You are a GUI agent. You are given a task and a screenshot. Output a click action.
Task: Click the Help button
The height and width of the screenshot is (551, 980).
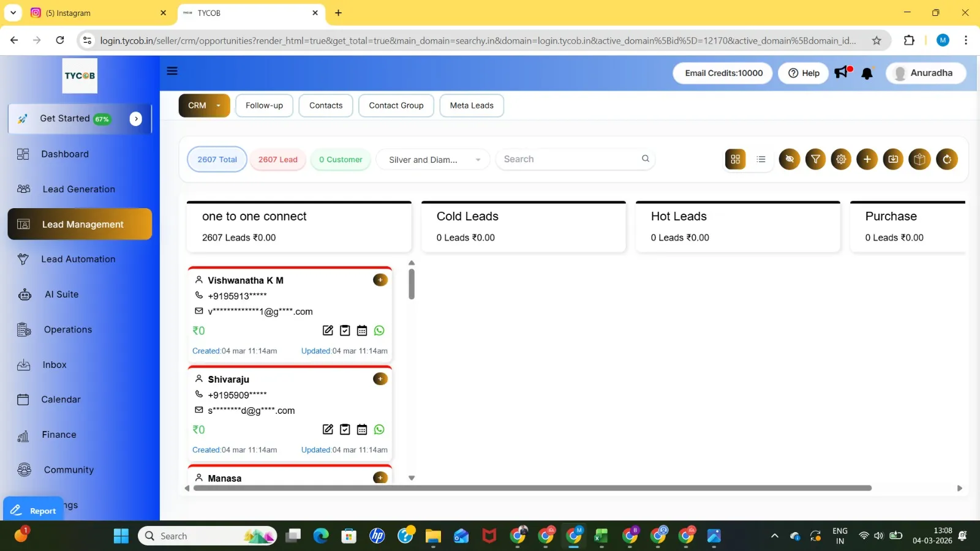coord(803,73)
